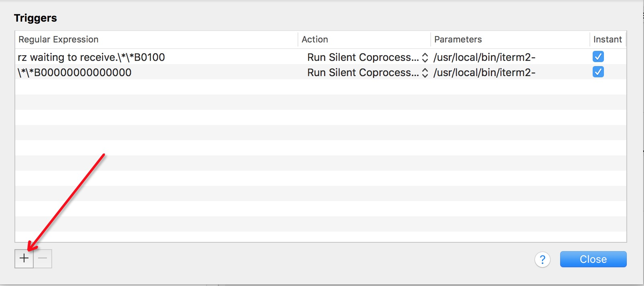The width and height of the screenshot is (644, 286).
Task: Click the Regular Expression column header
Action: coord(59,39)
